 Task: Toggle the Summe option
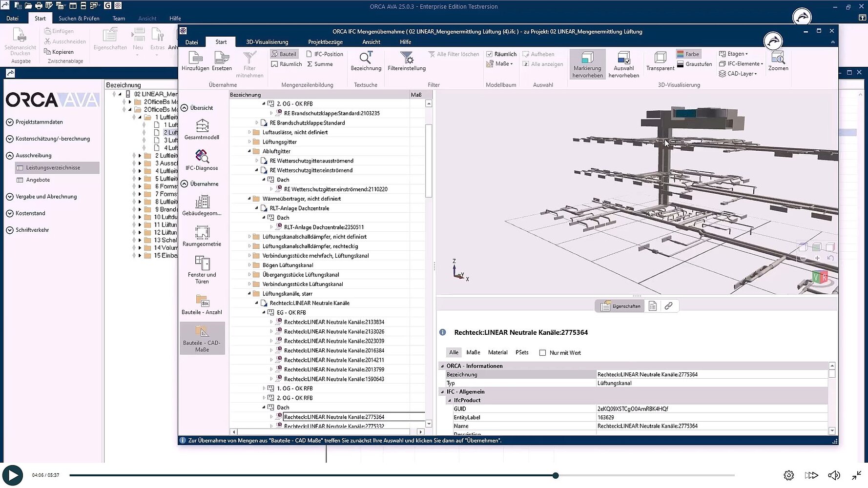(x=320, y=64)
